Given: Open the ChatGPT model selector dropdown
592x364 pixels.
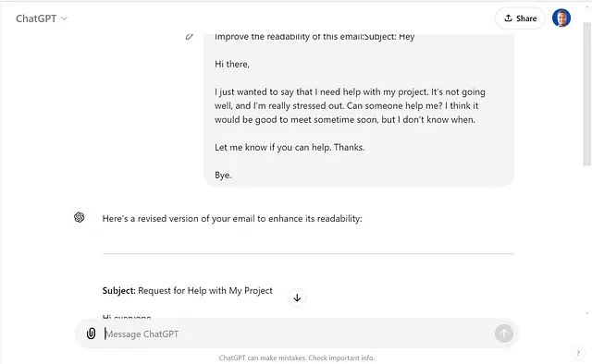Looking at the screenshot, I should click(x=42, y=18).
